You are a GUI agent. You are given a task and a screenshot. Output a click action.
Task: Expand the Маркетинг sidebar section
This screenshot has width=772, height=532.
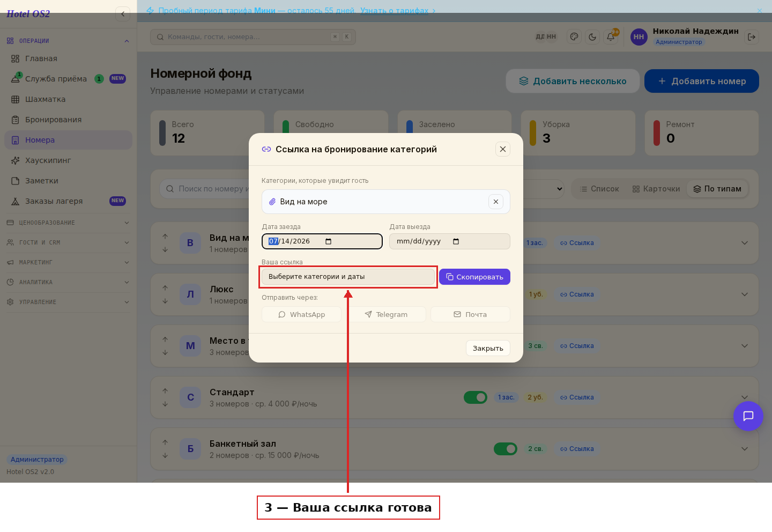click(x=68, y=262)
